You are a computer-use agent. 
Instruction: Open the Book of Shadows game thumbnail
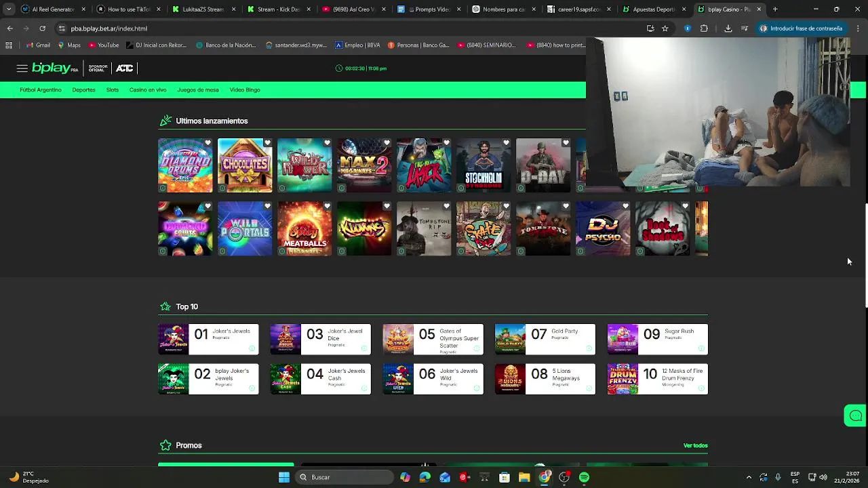pyautogui.click(x=663, y=228)
